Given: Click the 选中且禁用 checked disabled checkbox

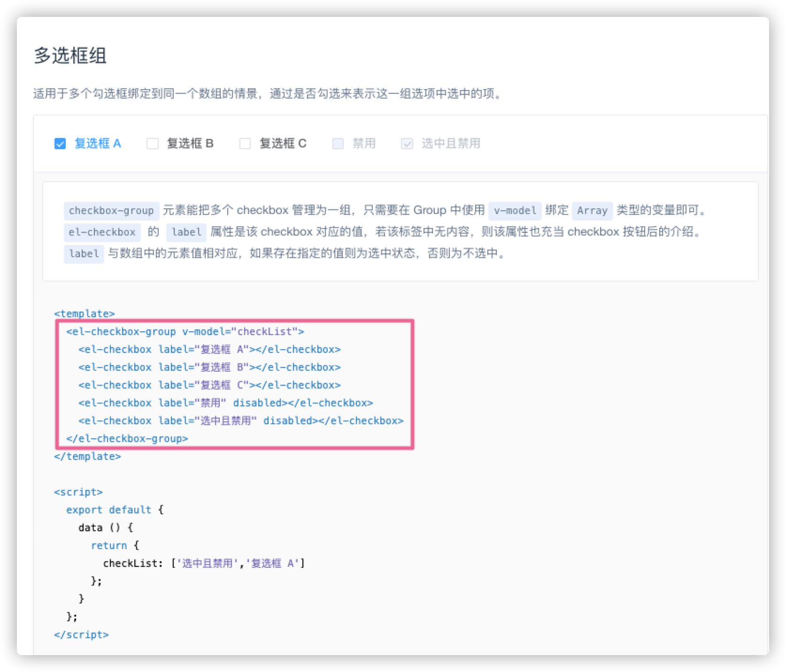Looking at the screenshot, I should [x=407, y=144].
